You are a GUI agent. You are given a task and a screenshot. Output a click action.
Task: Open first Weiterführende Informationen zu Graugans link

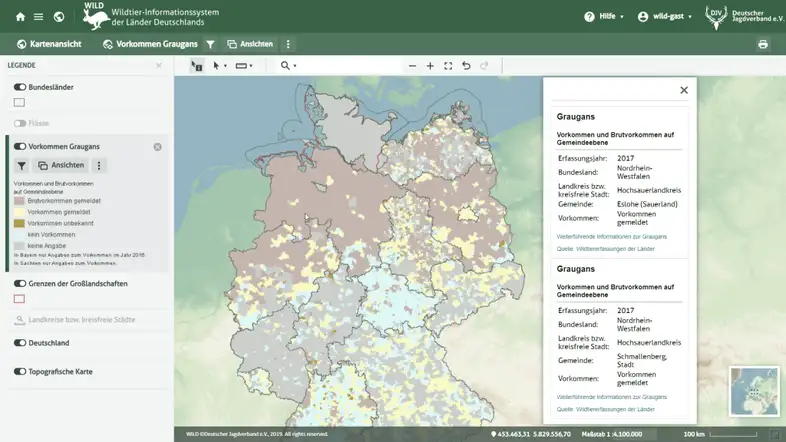tap(611, 236)
